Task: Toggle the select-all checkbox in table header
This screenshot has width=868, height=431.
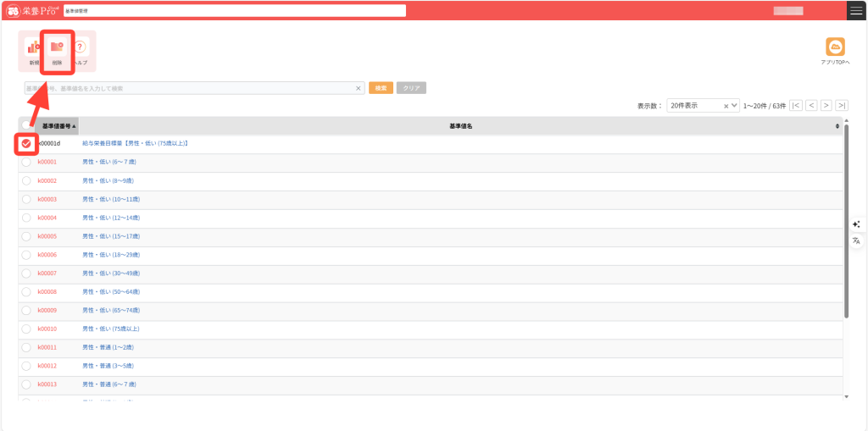Action: tap(26, 125)
